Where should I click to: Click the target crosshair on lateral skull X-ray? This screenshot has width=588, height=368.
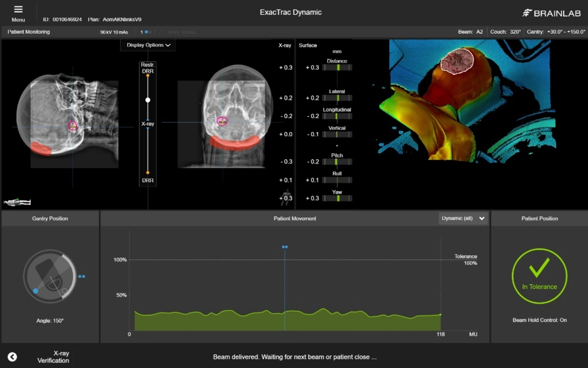tap(73, 126)
